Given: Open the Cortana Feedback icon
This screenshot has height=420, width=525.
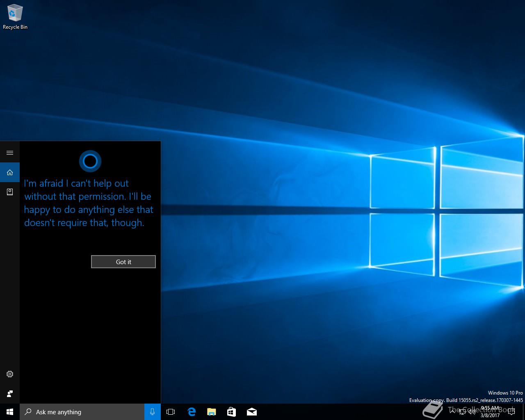Looking at the screenshot, I should coord(10,394).
